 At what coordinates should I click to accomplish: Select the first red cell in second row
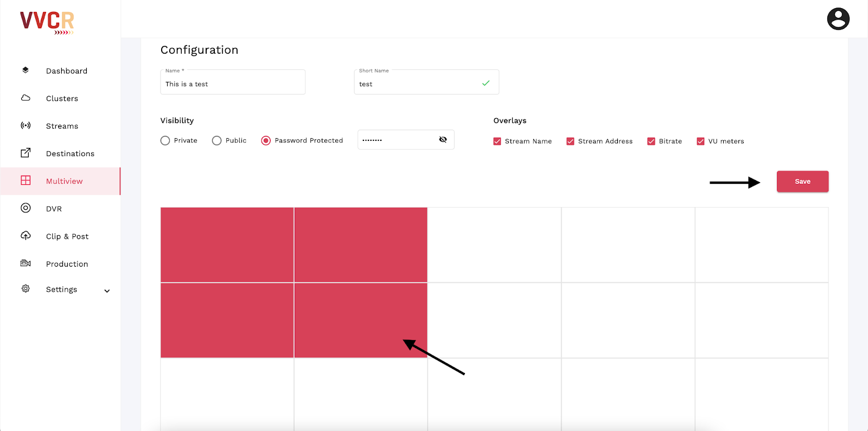(227, 320)
